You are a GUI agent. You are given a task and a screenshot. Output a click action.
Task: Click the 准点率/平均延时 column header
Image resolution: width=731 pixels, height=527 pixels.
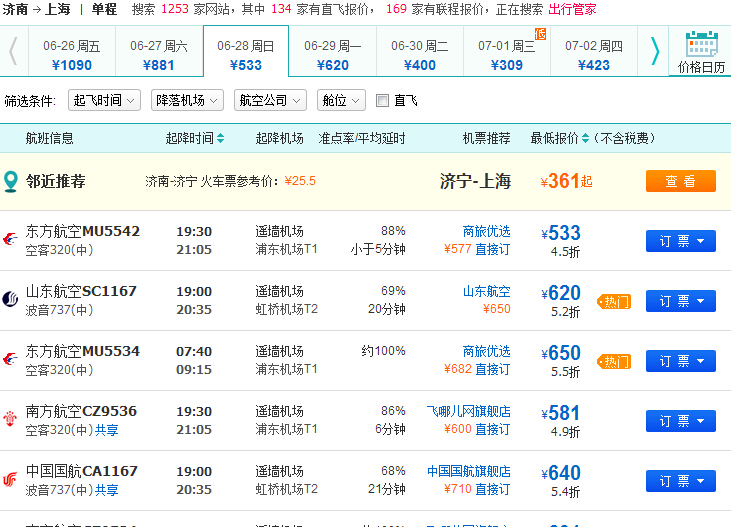coord(362,138)
